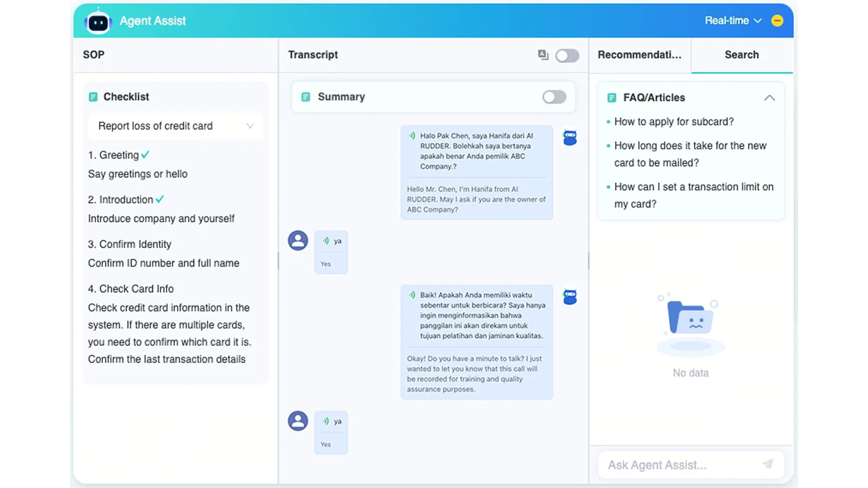This screenshot has width=868, height=488.
Task: Open the Real-time mode dropdown
Action: point(733,20)
